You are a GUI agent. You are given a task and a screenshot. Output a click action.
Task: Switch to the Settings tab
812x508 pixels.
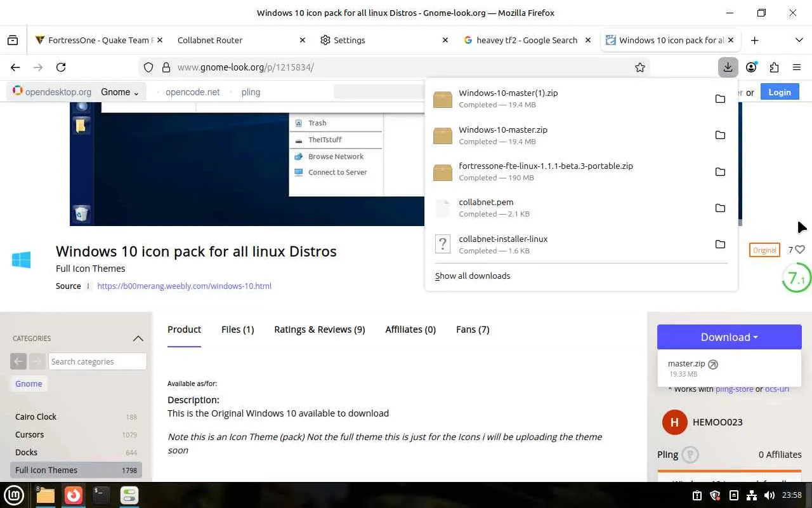[x=383, y=40]
